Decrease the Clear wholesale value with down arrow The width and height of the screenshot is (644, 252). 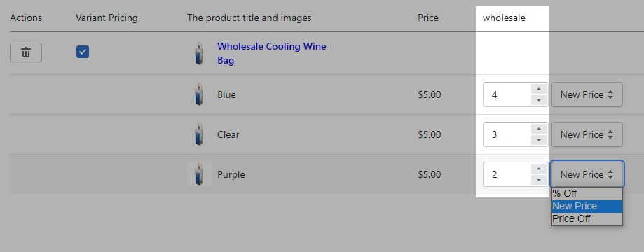539,140
